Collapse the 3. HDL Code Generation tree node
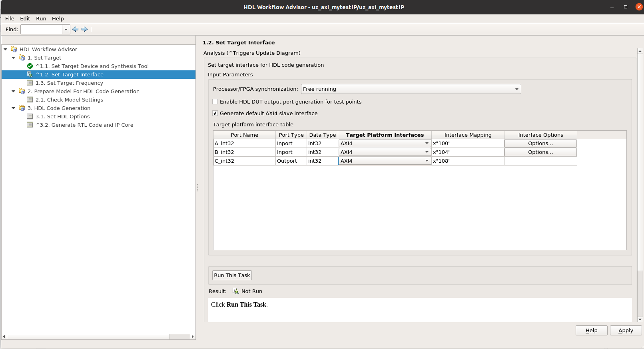644x349 pixels. [13, 108]
